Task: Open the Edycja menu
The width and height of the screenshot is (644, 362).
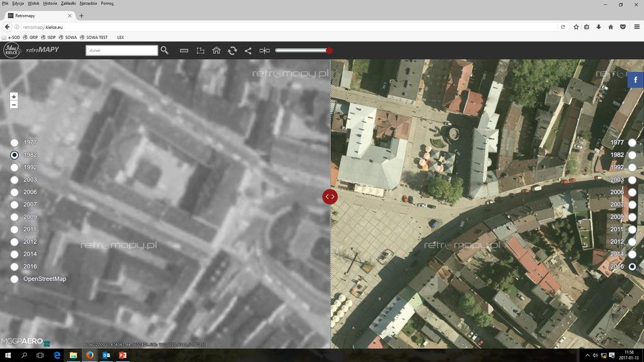Action: 18,3
